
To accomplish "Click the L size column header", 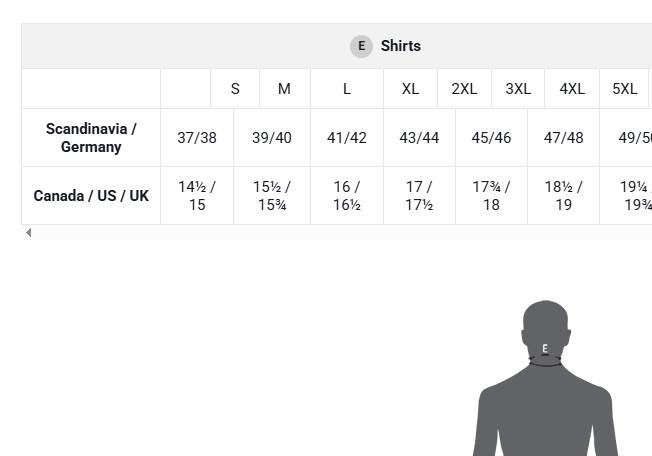I will pos(346,89).
